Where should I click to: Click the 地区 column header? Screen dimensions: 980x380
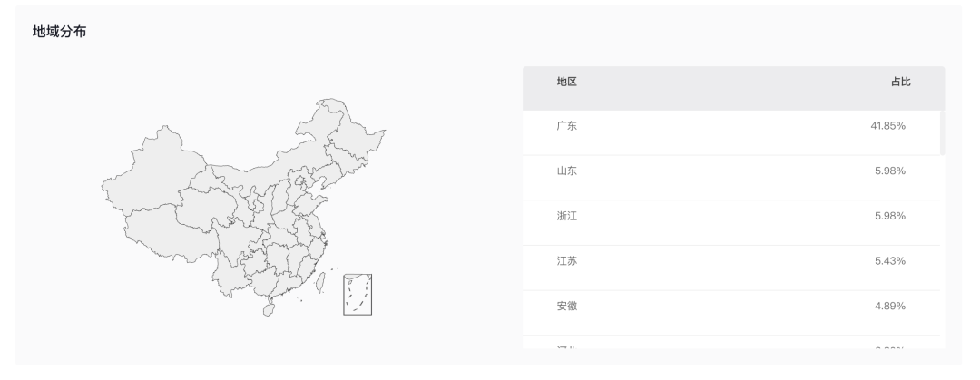[567, 82]
